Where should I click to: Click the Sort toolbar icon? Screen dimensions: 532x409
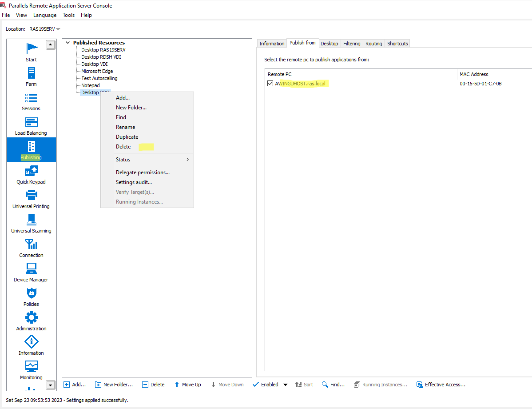click(x=298, y=385)
